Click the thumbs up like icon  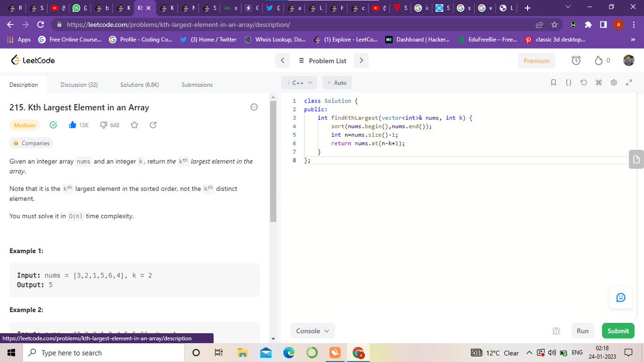[72, 125]
